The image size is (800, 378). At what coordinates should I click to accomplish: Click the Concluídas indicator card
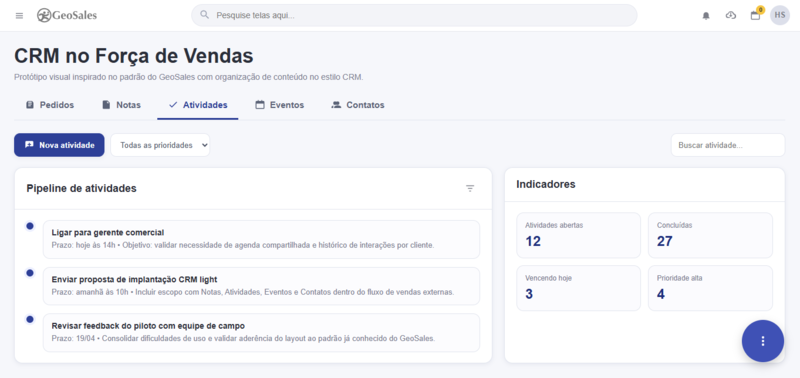(x=710, y=235)
